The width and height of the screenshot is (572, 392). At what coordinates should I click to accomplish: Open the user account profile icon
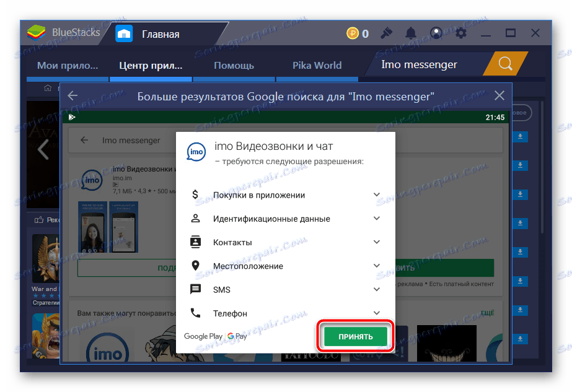pos(436,33)
